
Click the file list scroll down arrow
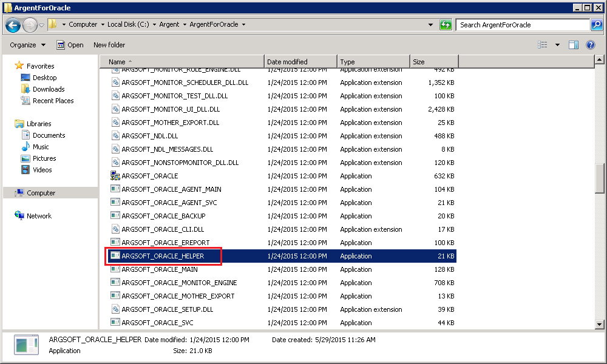pos(599,325)
